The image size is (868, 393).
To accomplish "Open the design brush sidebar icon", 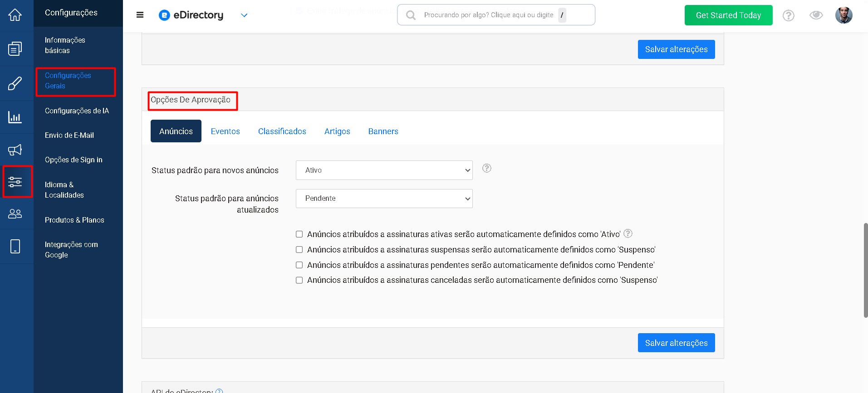I will click(15, 83).
